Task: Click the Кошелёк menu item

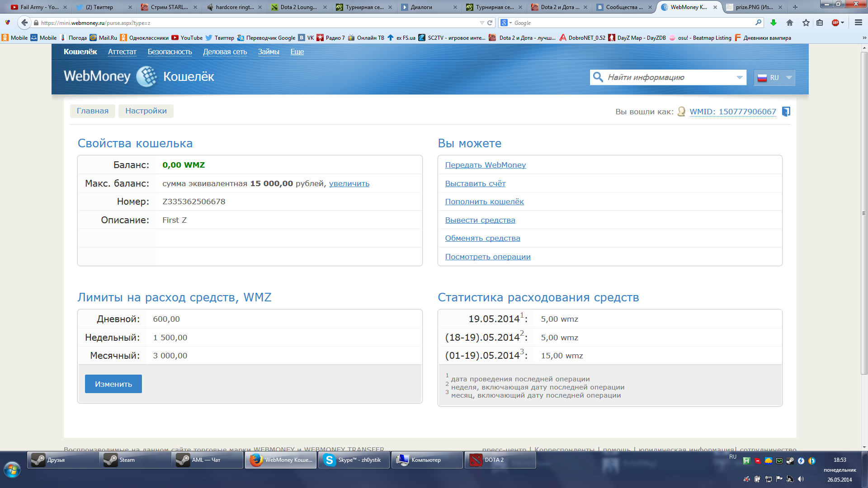Action: click(80, 52)
